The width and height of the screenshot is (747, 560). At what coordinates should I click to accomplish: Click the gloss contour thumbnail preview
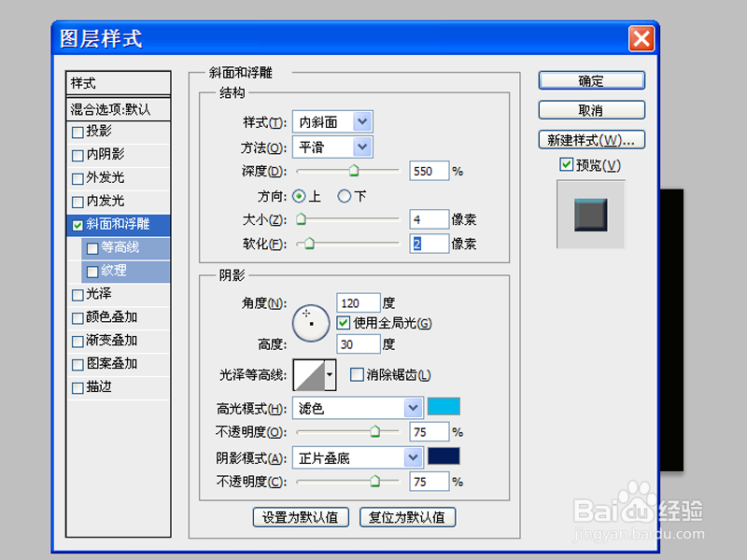click(309, 375)
